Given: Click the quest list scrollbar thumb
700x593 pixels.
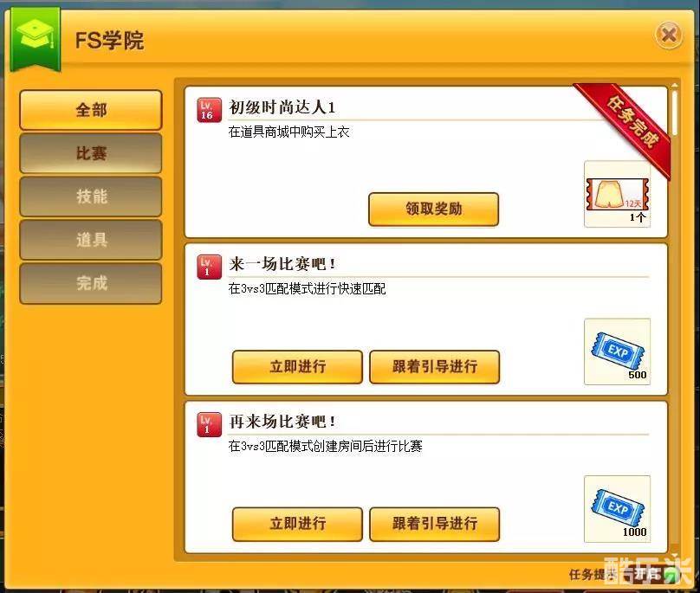Looking at the screenshot, I should coord(675,113).
